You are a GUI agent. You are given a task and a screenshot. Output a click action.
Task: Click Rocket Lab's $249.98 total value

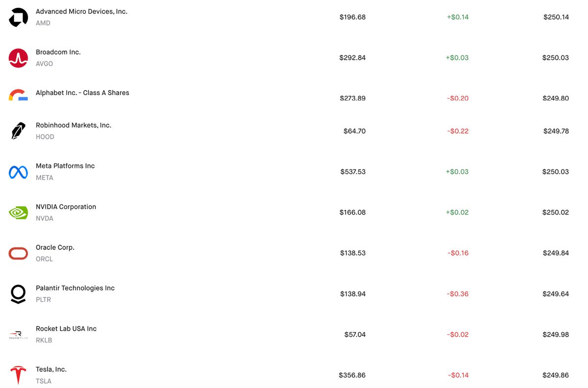coord(556,335)
